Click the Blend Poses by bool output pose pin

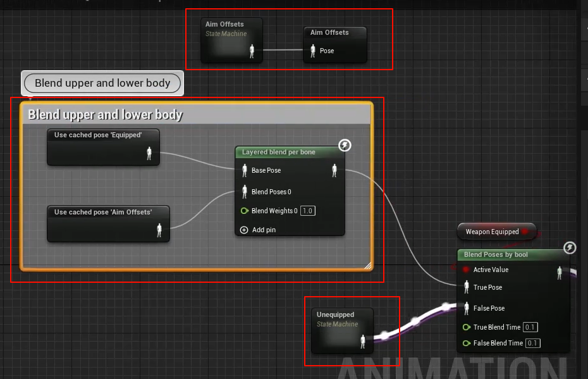click(x=560, y=273)
